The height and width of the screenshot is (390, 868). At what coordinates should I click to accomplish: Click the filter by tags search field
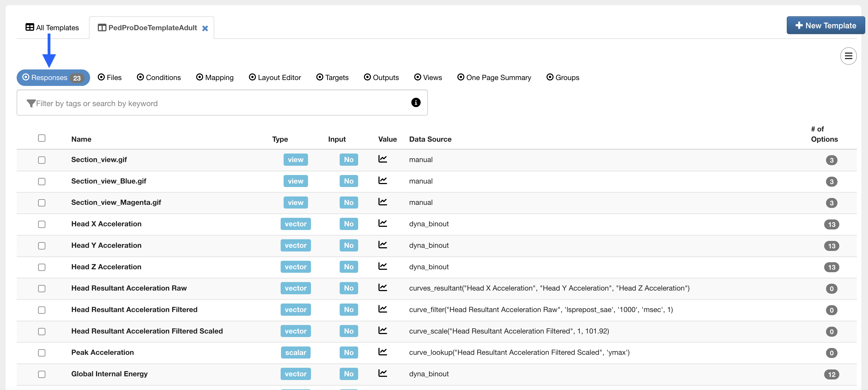[216, 104]
